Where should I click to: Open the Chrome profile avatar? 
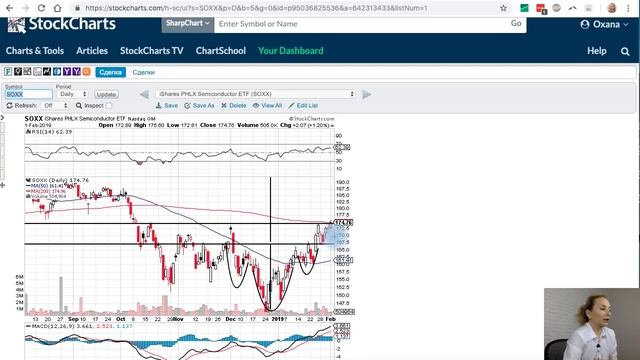pos(611,8)
